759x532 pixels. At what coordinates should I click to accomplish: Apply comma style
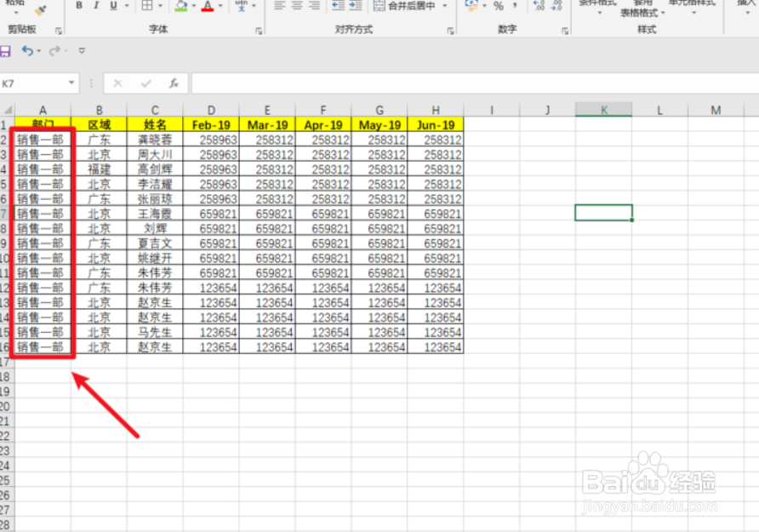pos(515,5)
